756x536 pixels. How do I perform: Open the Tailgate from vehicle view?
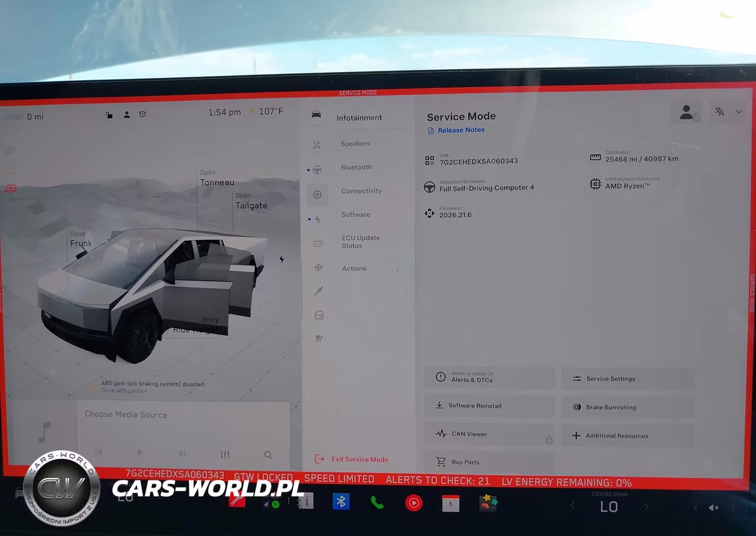click(x=251, y=201)
